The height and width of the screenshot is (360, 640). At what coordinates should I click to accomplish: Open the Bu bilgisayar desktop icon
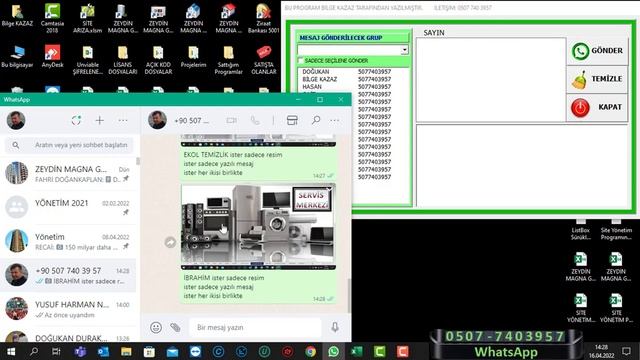17,56
